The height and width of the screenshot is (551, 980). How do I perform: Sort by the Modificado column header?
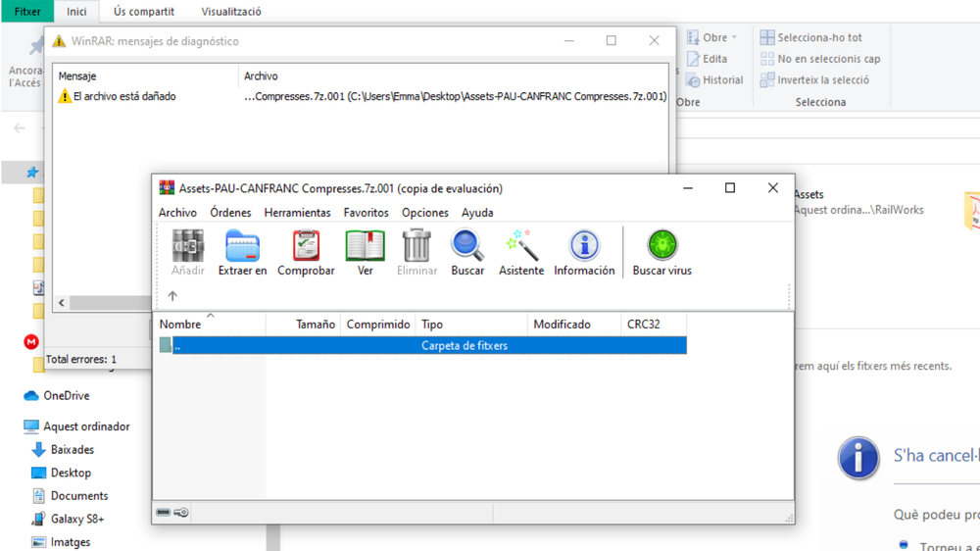pos(574,324)
